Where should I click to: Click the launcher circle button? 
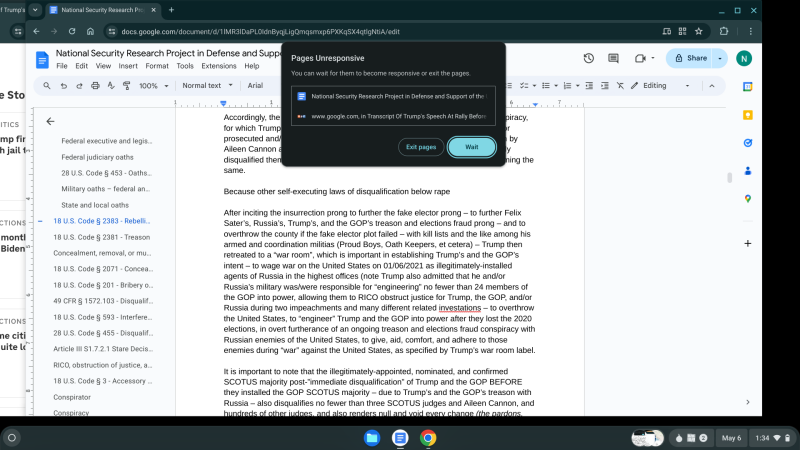click(12, 438)
